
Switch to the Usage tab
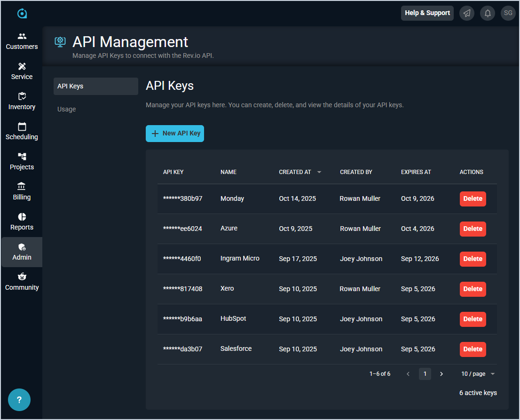(x=67, y=109)
